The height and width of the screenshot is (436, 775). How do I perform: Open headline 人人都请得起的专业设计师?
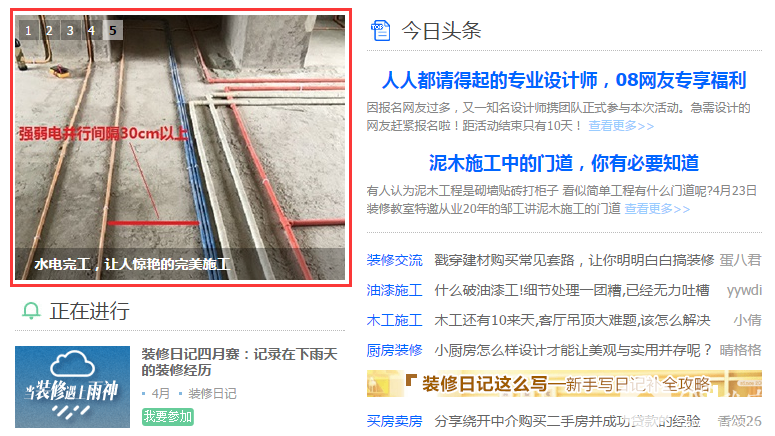[x=564, y=80]
